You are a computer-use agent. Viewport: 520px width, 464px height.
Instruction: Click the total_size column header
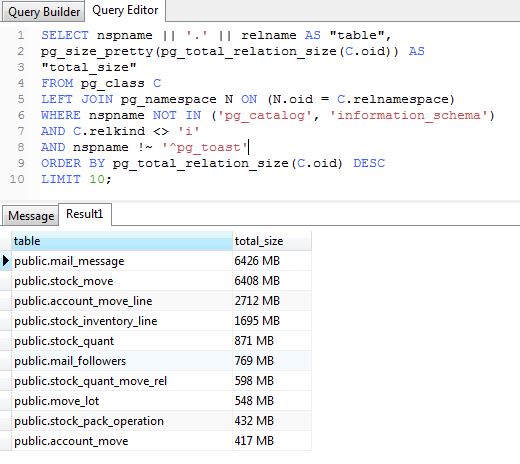pos(272,241)
